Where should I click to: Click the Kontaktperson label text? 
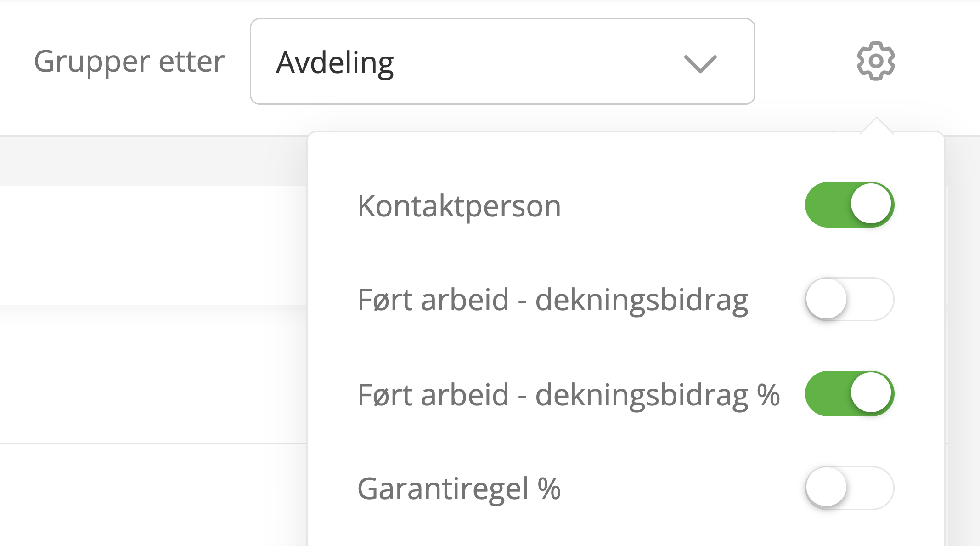459,206
